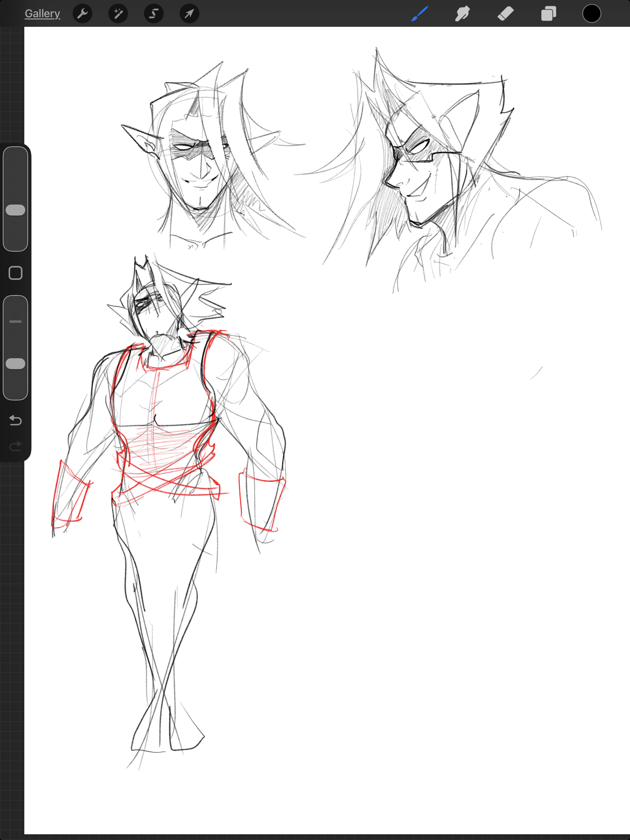Open the Actions wrench menu
The height and width of the screenshot is (840, 630).
[x=82, y=14]
